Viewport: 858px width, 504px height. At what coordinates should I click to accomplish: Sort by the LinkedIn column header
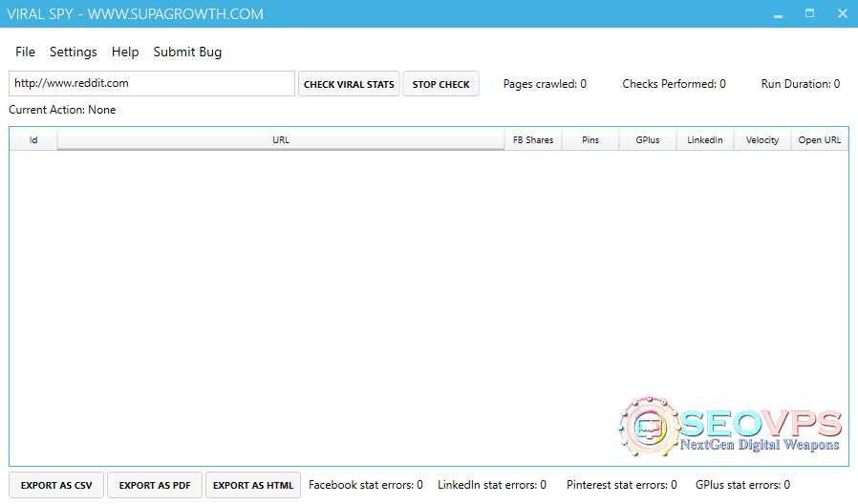[x=705, y=140]
